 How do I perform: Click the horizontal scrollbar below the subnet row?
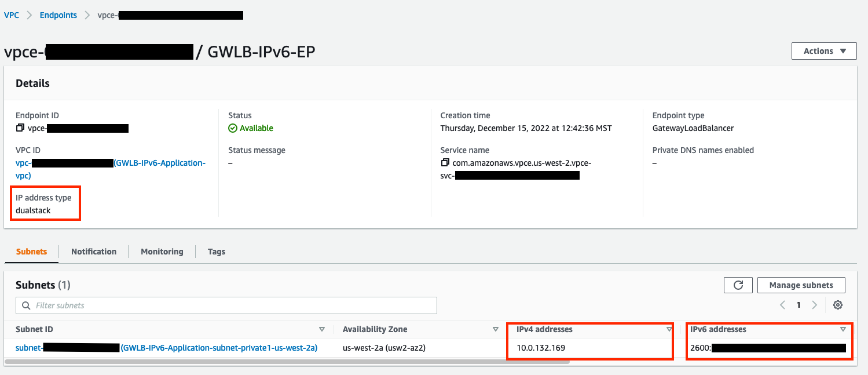click(x=290, y=361)
